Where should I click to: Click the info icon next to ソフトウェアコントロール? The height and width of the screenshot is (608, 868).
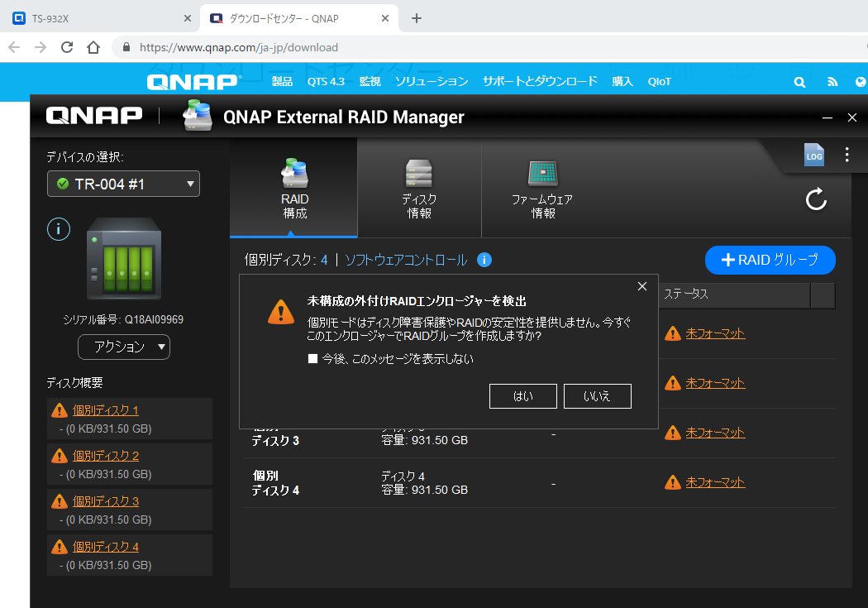point(484,260)
